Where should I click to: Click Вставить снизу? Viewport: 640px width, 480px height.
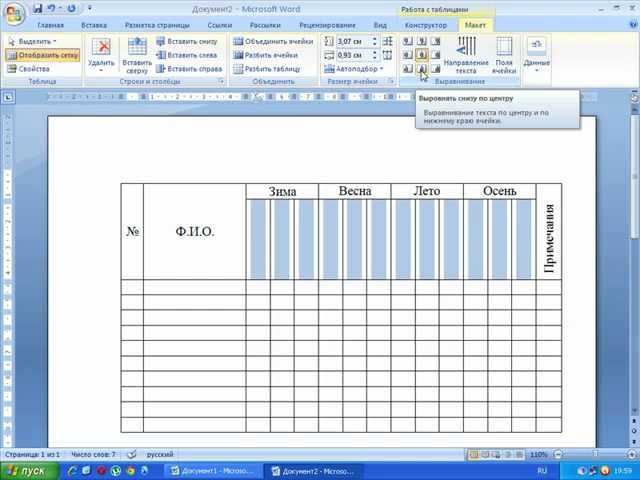click(187, 42)
